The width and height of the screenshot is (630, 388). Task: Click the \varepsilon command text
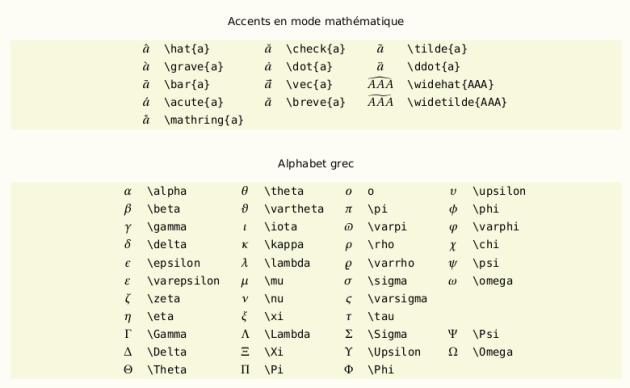183,281
